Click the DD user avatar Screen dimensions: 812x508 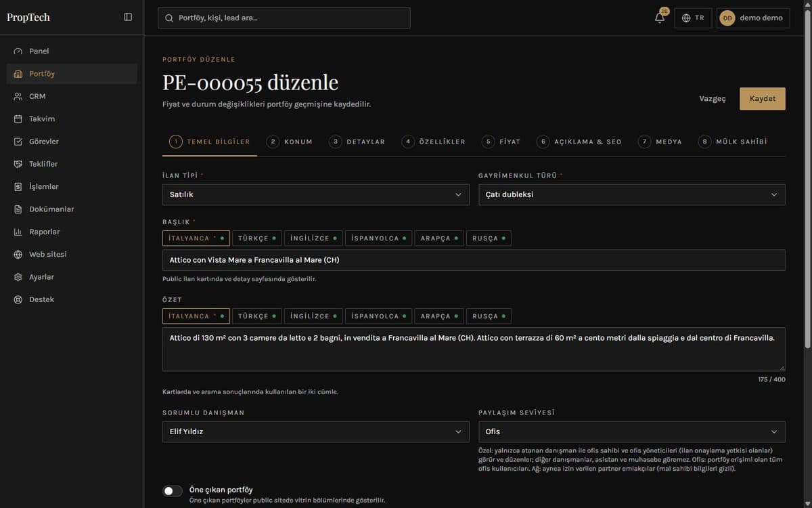[x=727, y=18]
